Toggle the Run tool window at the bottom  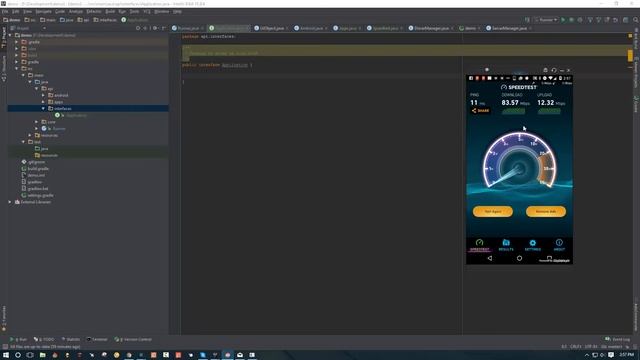[18, 339]
